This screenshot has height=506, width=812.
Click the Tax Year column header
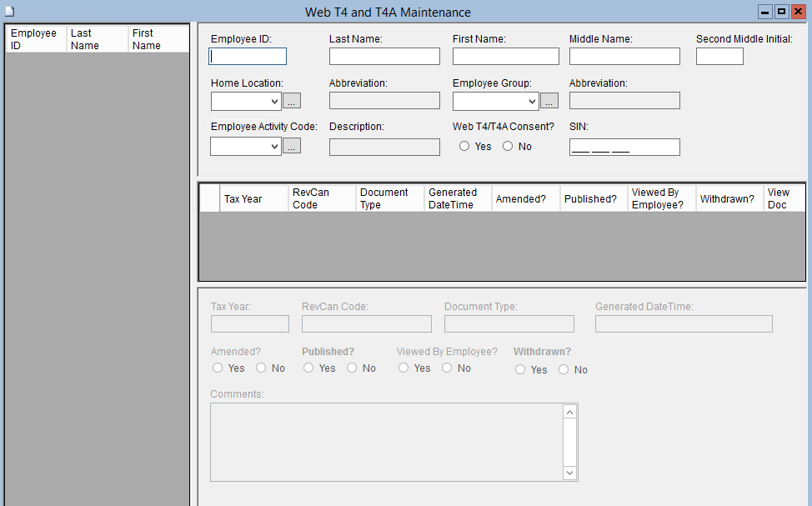pyautogui.click(x=253, y=199)
